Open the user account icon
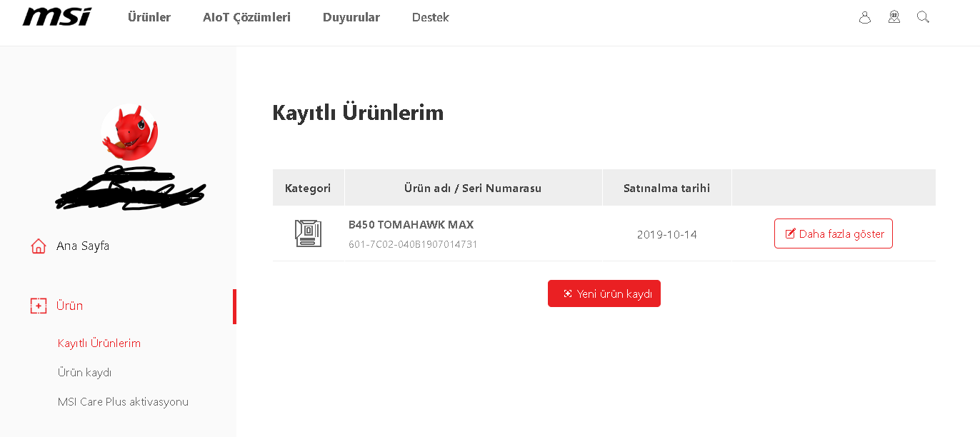 coord(865,17)
